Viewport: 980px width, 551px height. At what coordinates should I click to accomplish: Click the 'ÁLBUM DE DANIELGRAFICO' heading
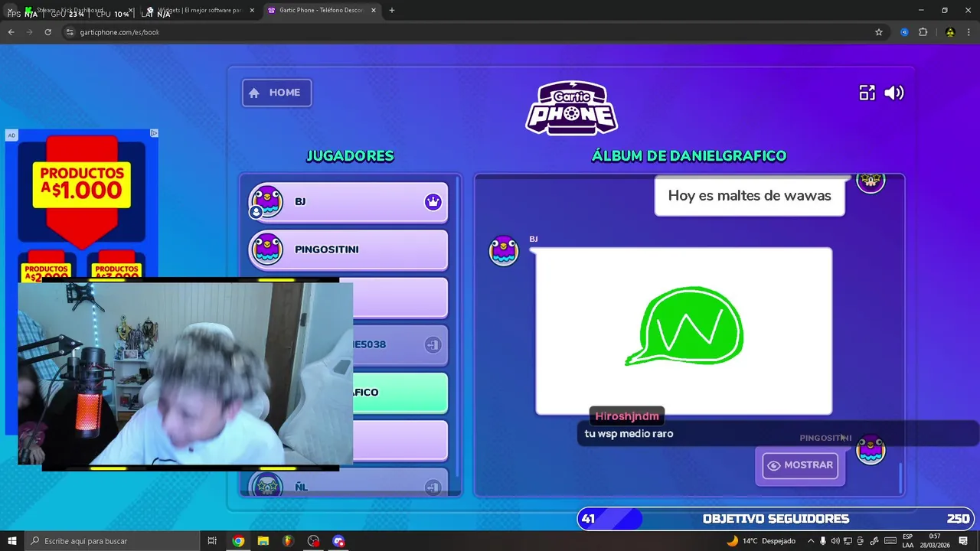689,156
